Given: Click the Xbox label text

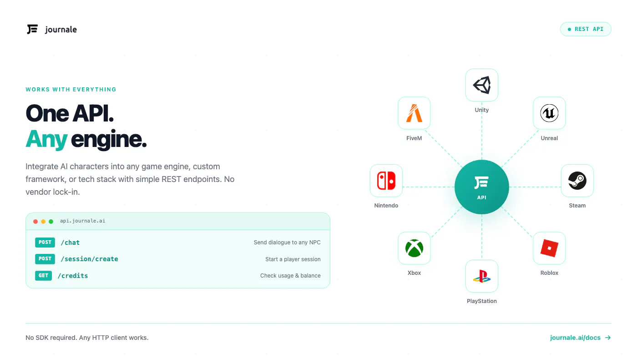Looking at the screenshot, I should tap(414, 273).
